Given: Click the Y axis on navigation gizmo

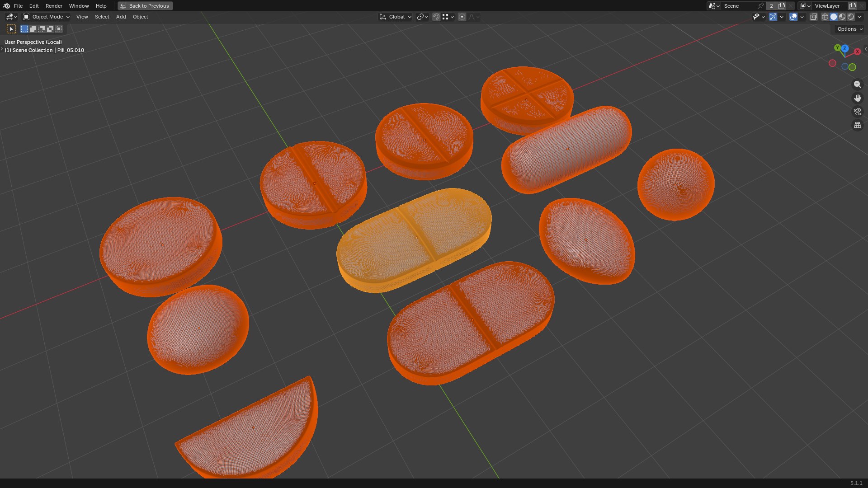Looking at the screenshot, I should click(x=837, y=47).
